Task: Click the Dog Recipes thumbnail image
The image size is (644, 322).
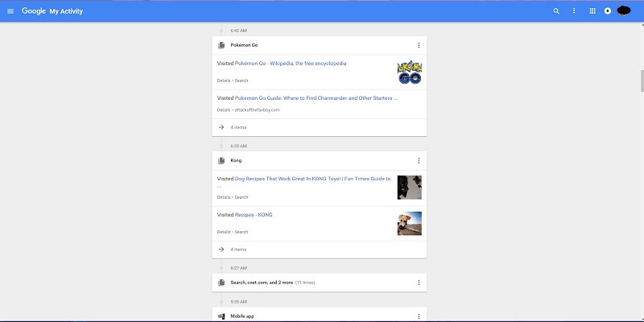Action: 410,188
